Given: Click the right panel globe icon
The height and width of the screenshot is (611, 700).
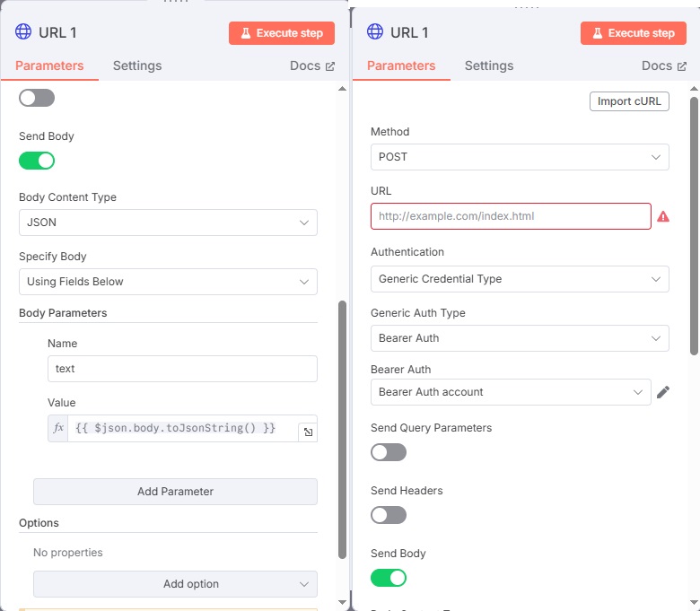Looking at the screenshot, I should coord(375,31).
